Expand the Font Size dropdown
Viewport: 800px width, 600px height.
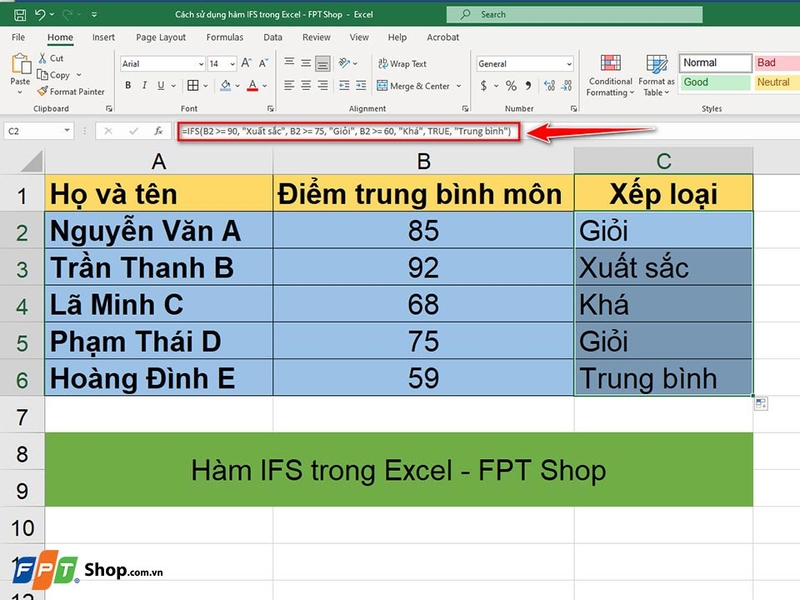[232, 62]
